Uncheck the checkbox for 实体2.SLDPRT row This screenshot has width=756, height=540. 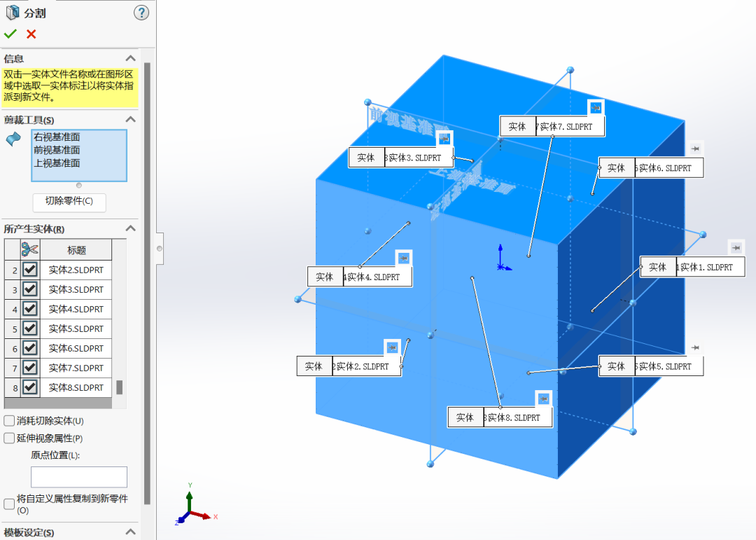click(29, 270)
